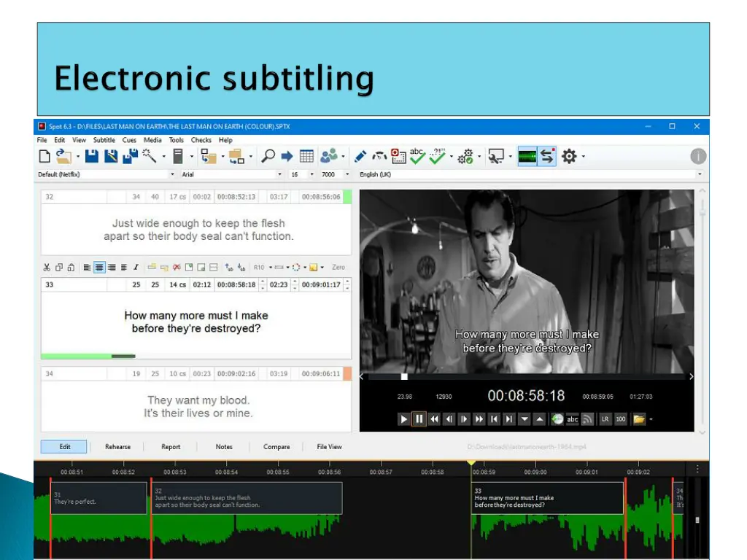This screenshot has width=747, height=560.
Task: Switch to the Report tab
Action: coord(171,447)
